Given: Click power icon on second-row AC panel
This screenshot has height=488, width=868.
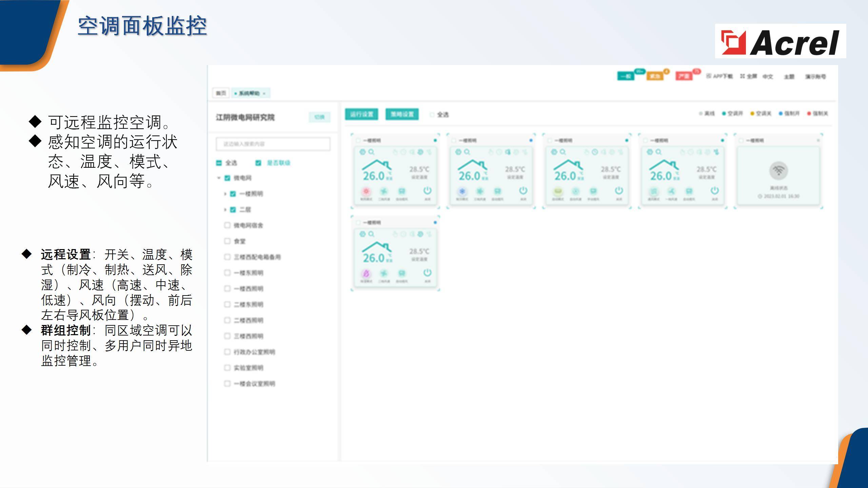Looking at the screenshot, I should pos(427,273).
